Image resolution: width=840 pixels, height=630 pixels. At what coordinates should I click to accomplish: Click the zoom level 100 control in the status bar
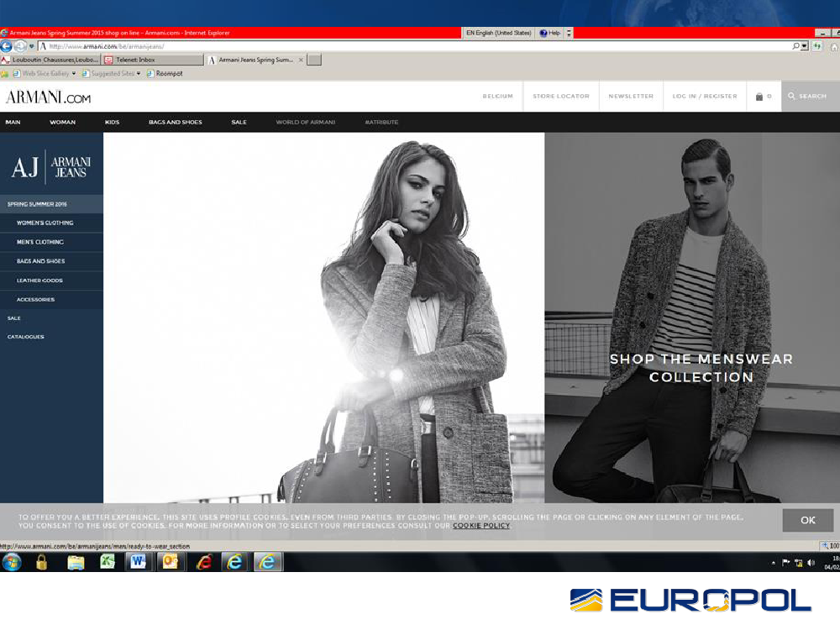click(831, 546)
